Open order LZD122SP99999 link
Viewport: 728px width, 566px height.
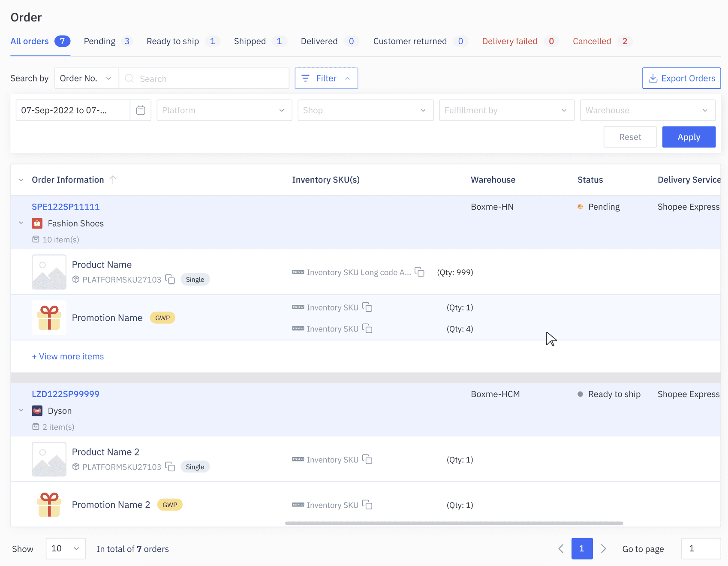(66, 394)
